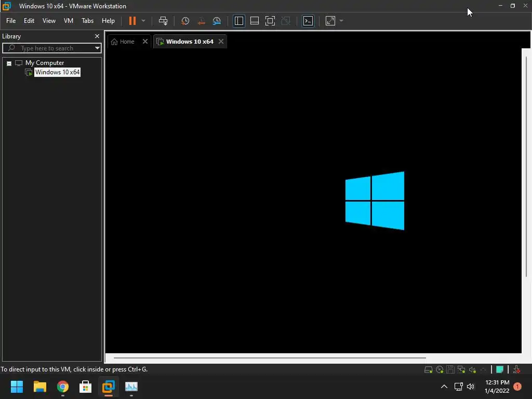The width and height of the screenshot is (532, 399).
Task: Click the network tray icon
Action: point(459,387)
